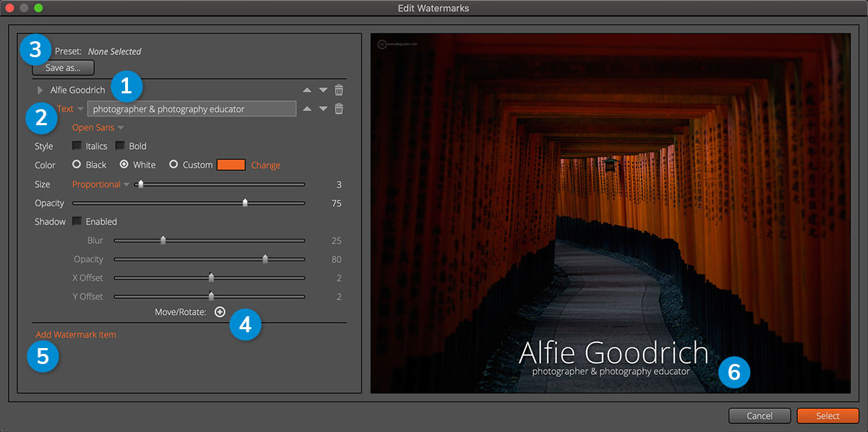Click the watermark text input field
Viewport: 868px width, 432px height.
(x=192, y=109)
